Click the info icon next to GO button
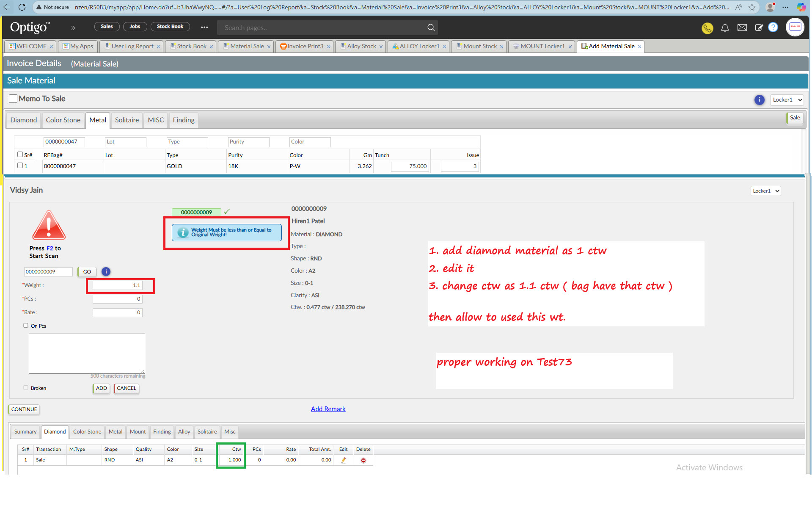 [x=106, y=272]
